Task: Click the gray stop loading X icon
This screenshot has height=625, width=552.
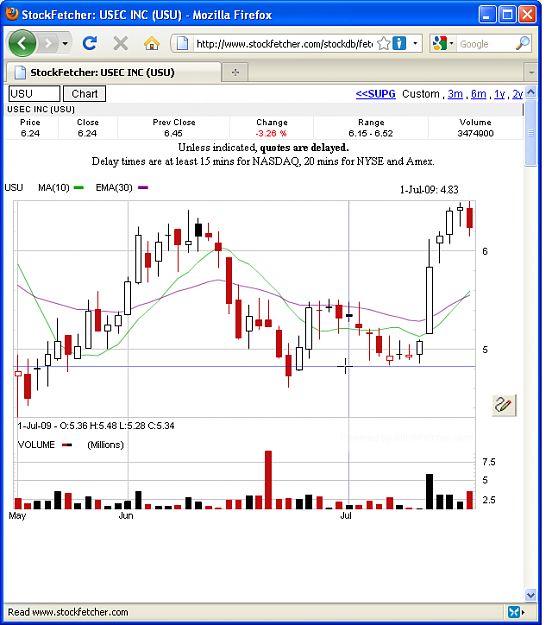Action: pos(120,43)
